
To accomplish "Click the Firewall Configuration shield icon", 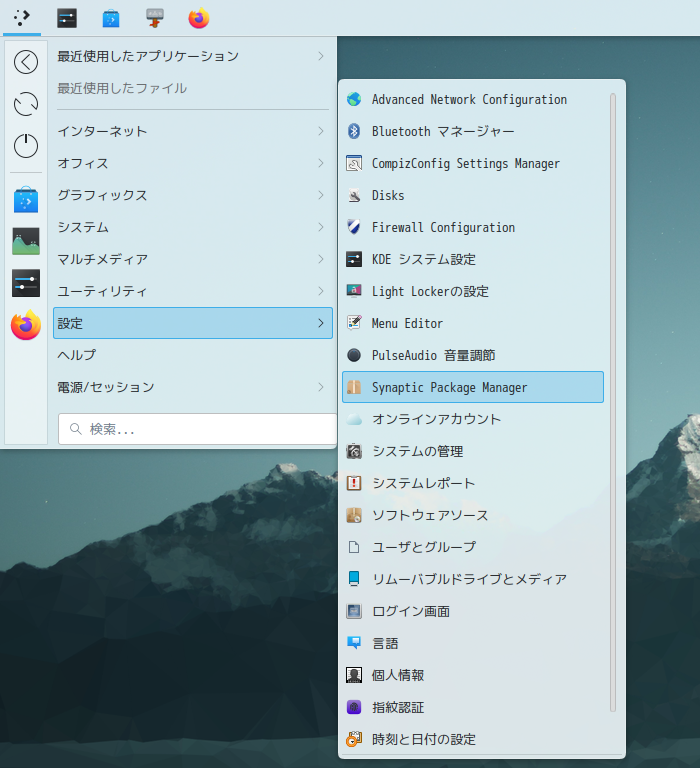I will click(353, 227).
